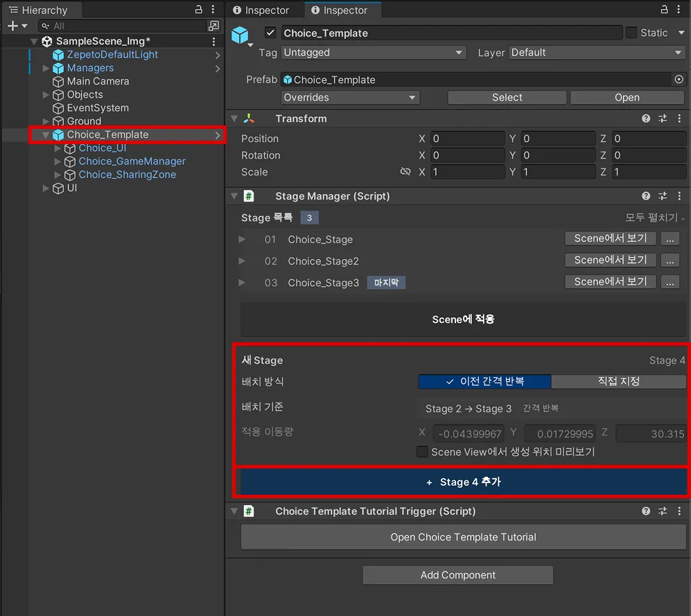
Task: Open SampleScene_Img scene options menu
Action: (x=213, y=42)
